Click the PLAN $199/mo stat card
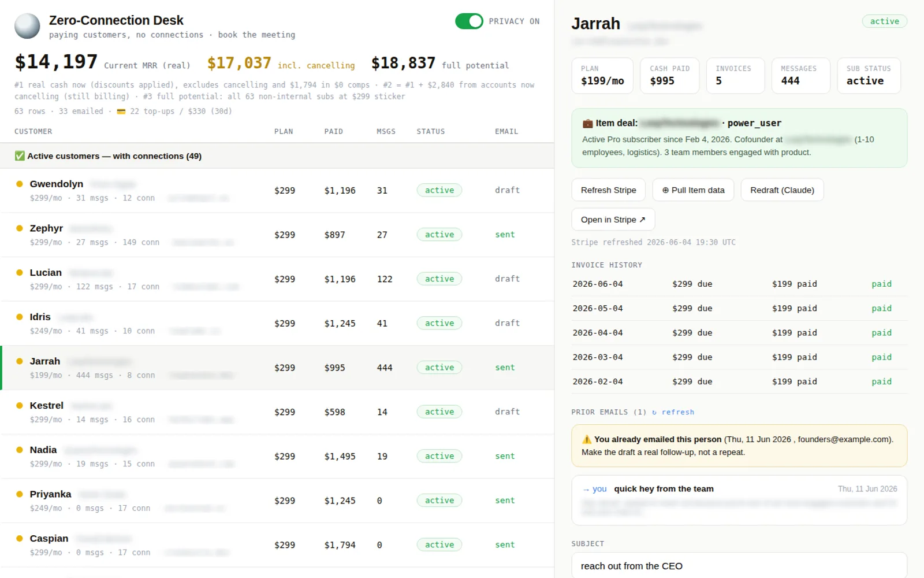This screenshot has height=578, width=924. [602, 76]
